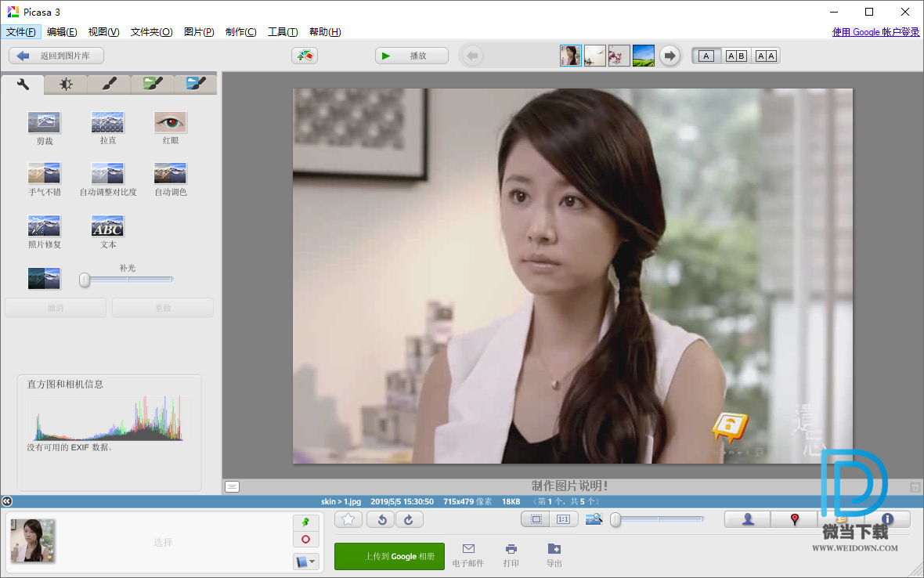Rotate photo clockwise

click(x=409, y=520)
